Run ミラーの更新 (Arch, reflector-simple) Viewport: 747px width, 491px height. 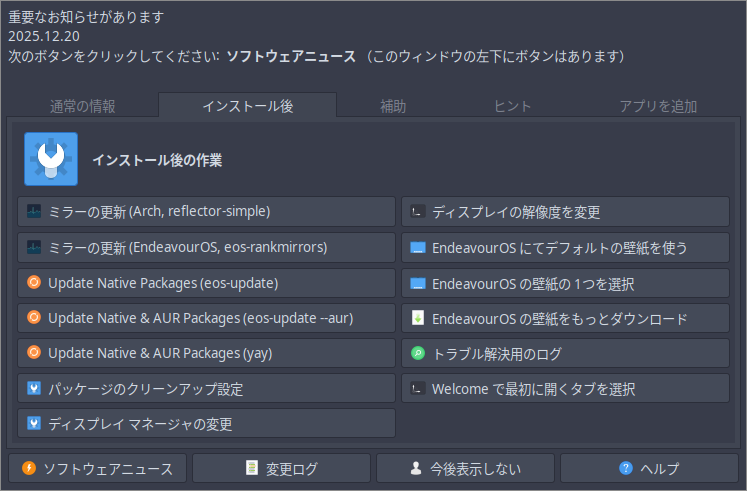tap(206, 211)
